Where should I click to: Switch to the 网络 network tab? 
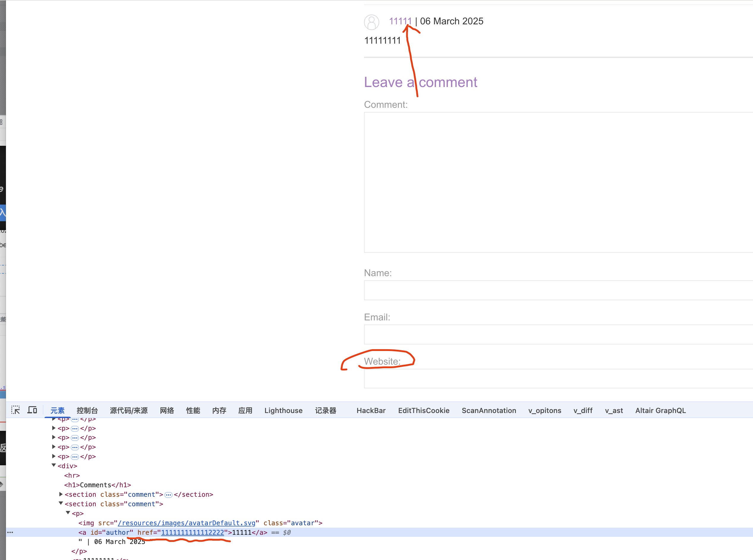[x=167, y=411]
